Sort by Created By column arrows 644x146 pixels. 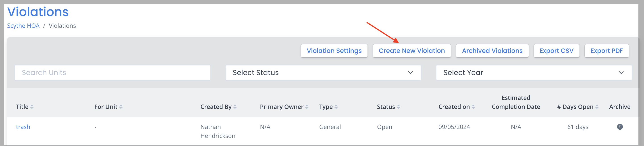click(x=235, y=107)
